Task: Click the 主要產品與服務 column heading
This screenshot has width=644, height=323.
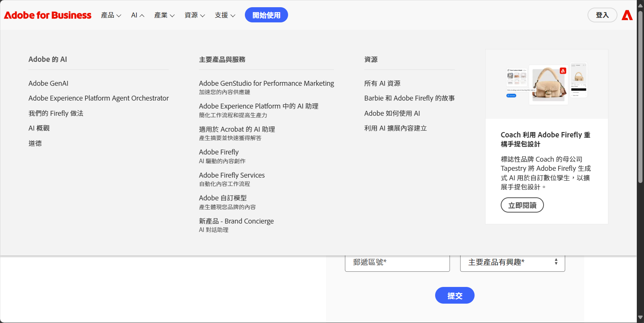Action: point(222,59)
